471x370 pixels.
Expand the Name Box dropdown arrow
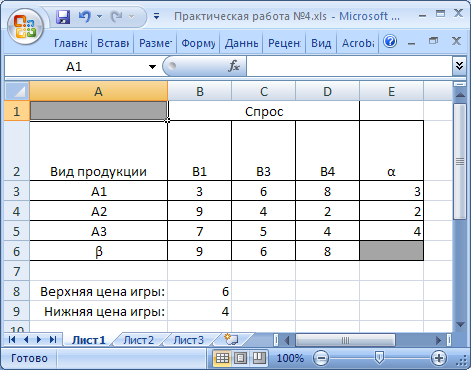coord(152,67)
